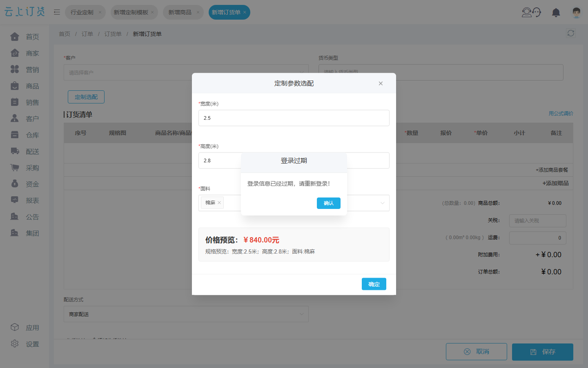Viewport: 588px width, 368px height.
Task: Click the +添加赠品 link
Action: click(555, 183)
